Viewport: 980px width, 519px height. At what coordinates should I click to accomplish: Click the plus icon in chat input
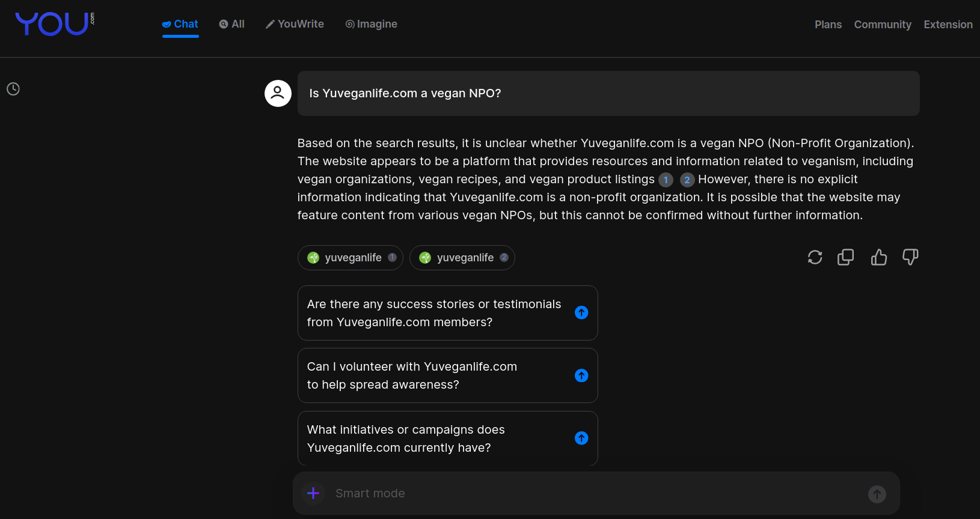tap(313, 493)
